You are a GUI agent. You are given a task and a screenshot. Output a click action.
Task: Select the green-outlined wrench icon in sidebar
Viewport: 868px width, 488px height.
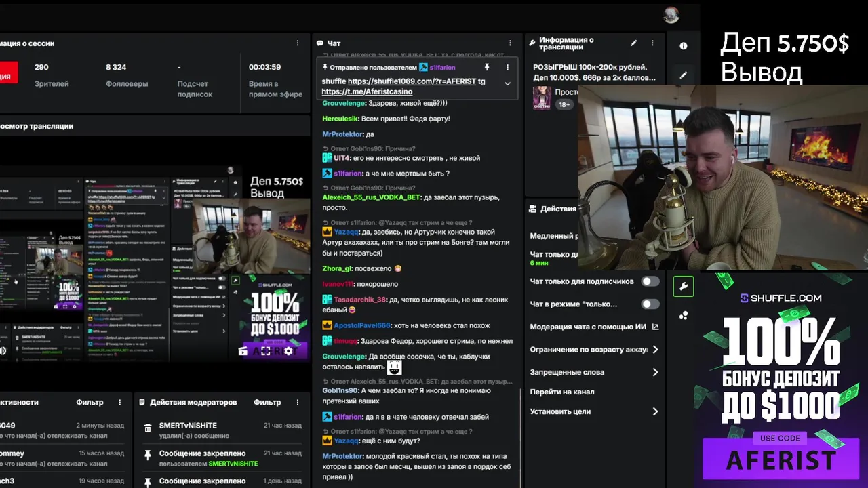(x=683, y=286)
